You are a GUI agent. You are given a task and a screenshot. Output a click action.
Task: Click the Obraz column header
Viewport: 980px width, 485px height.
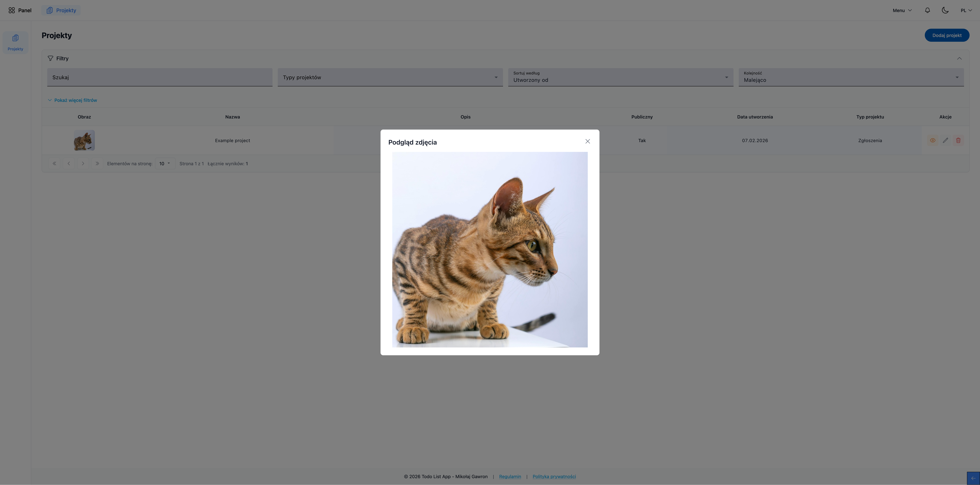tap(84, 117)
